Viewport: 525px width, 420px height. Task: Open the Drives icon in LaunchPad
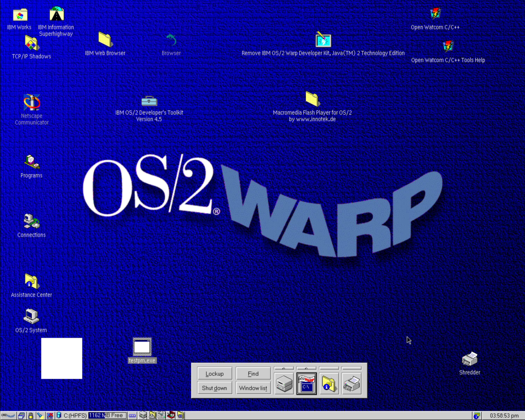click(x=284, y=384)
